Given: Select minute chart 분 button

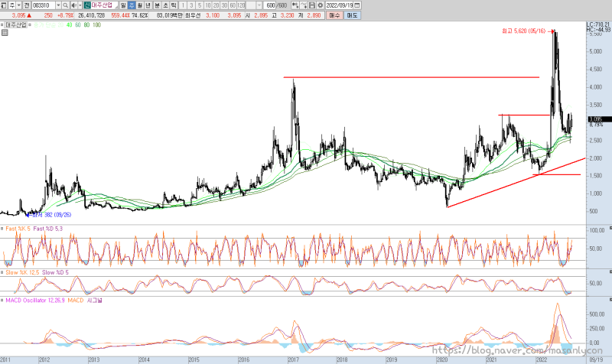Looking at the screenshot, I should 158,5.
